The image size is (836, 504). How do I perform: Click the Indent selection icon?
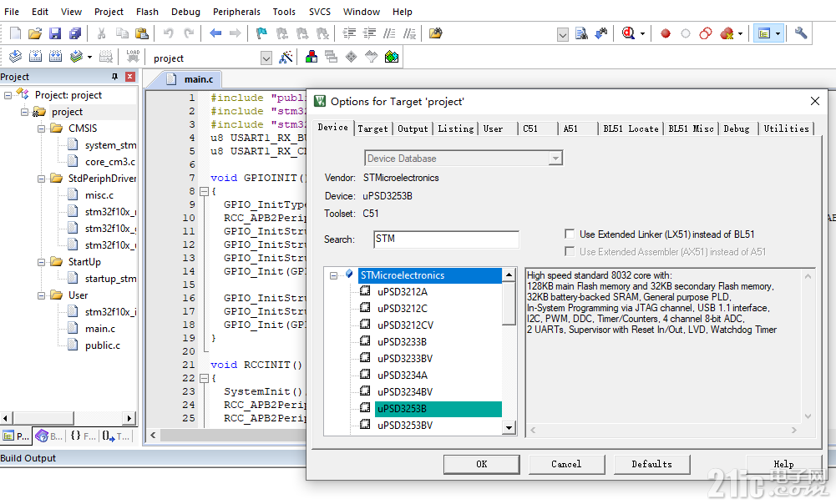click(x=349, y=33)
